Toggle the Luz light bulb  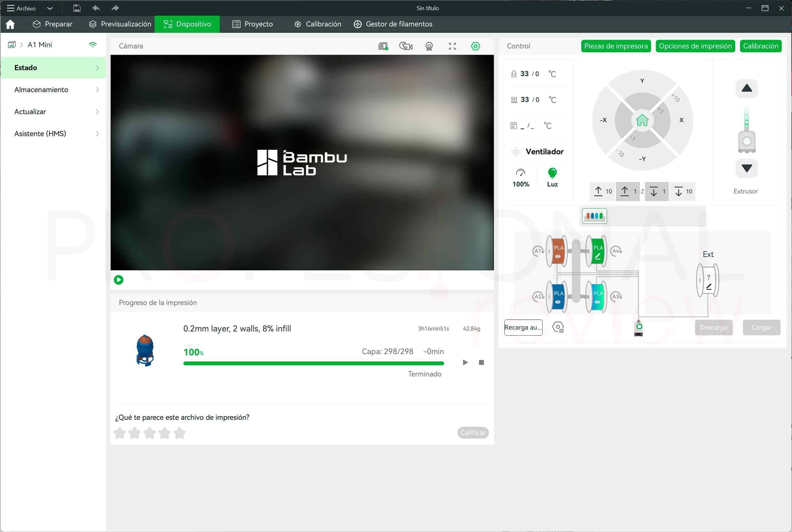click(x=553, y=178)
